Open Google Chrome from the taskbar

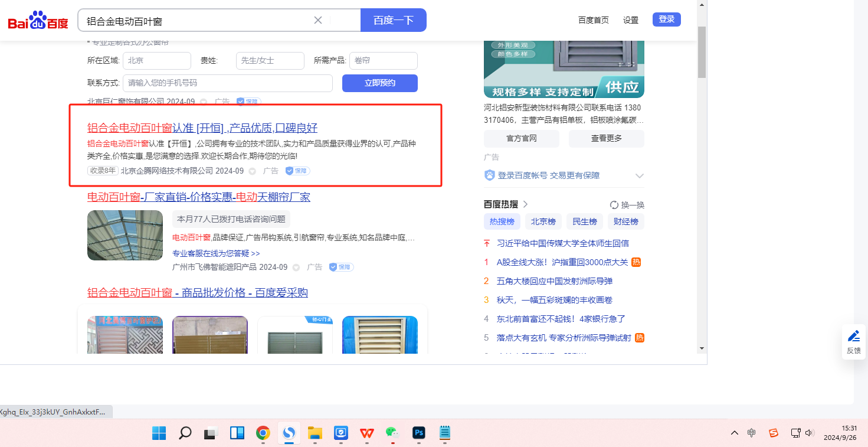pos(263,433)
